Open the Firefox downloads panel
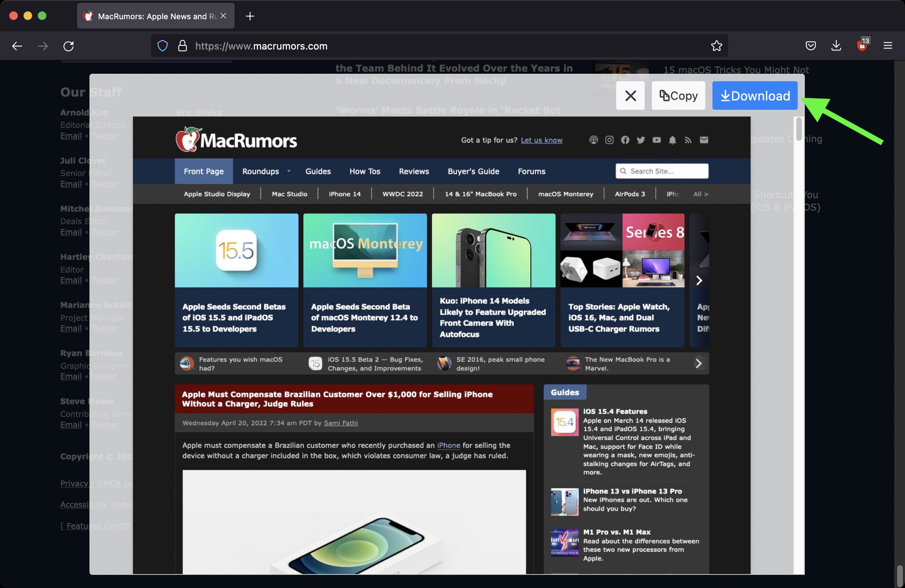This screenshot has height=588, width=905. pyautogui.click(x=836, y=46)
